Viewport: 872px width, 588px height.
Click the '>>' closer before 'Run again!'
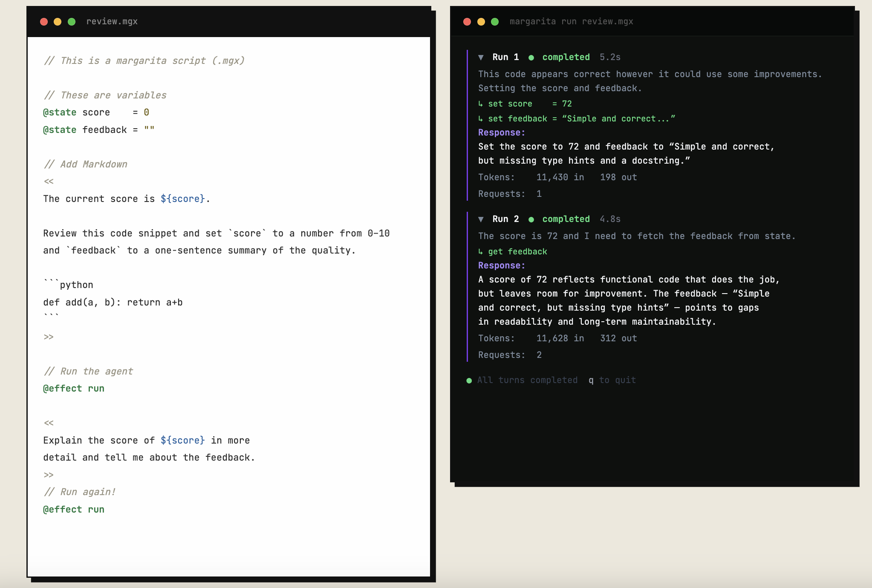pyautogui.click(x=49, y=475)
